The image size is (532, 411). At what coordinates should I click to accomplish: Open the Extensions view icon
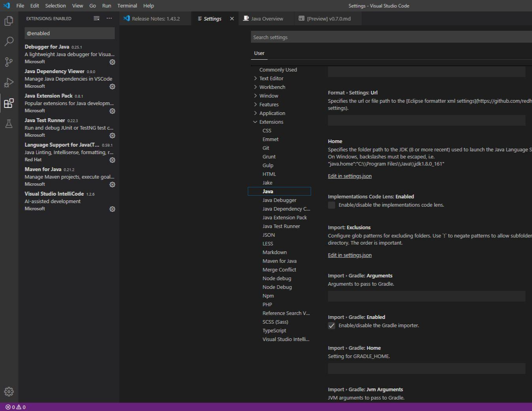[x=9, y=103]
